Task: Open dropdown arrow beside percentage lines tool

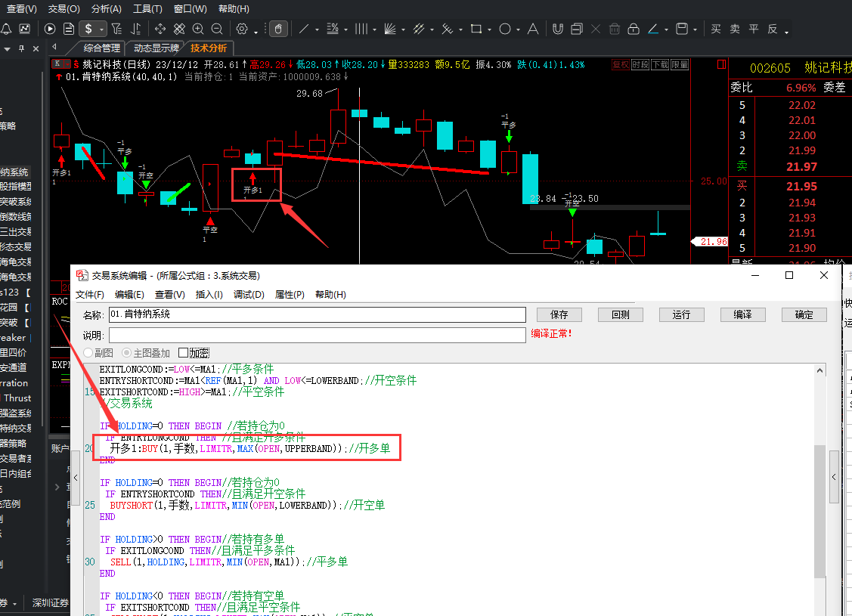Action: (345, 30)
